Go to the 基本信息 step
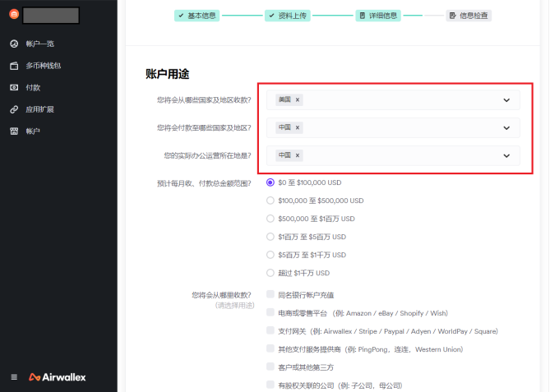Image resolution: width=550 pixels, height=392 pixels. tap(197, 16)
